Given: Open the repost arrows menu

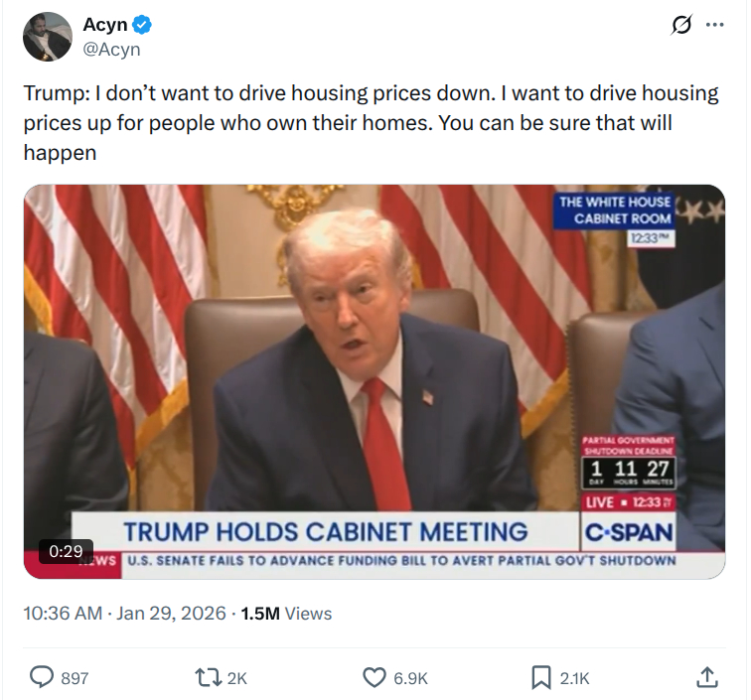Looking at the screenshot, I should click(207, 677).
